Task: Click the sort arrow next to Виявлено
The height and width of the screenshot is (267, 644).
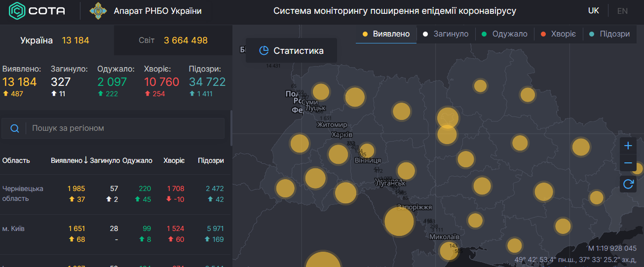Action: coord(86,160)
